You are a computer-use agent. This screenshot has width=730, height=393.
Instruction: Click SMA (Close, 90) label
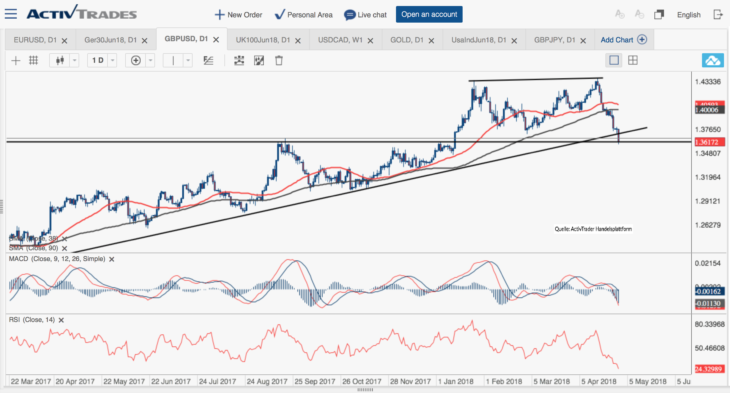coord(34,248)
